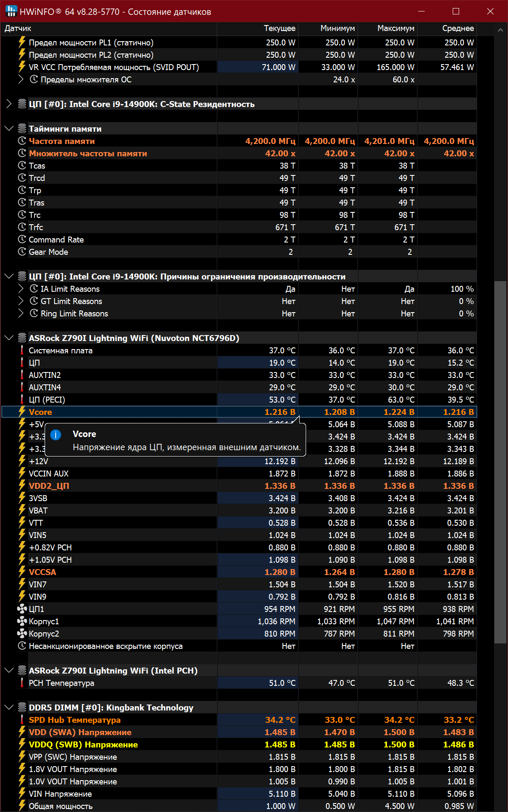The width and height of the screenshot is (508, 812).
Task: Click thermometer icon for SPD Hub Температура
Action: 22,720
